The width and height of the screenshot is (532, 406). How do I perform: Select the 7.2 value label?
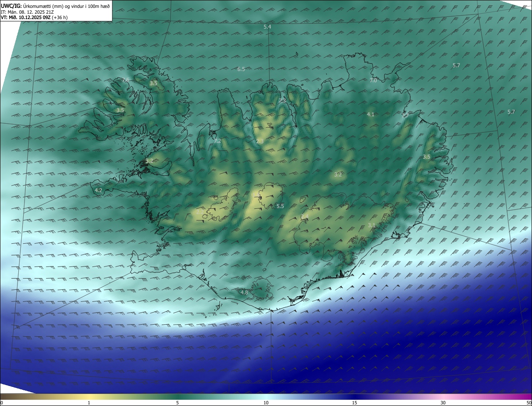click(x=217, y=141)
